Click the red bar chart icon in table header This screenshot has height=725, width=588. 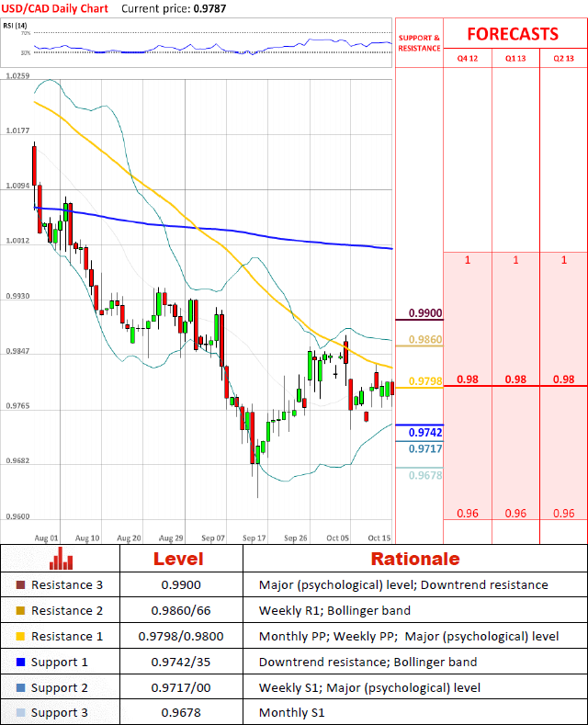pyautogui.click(x=61, y=558)
